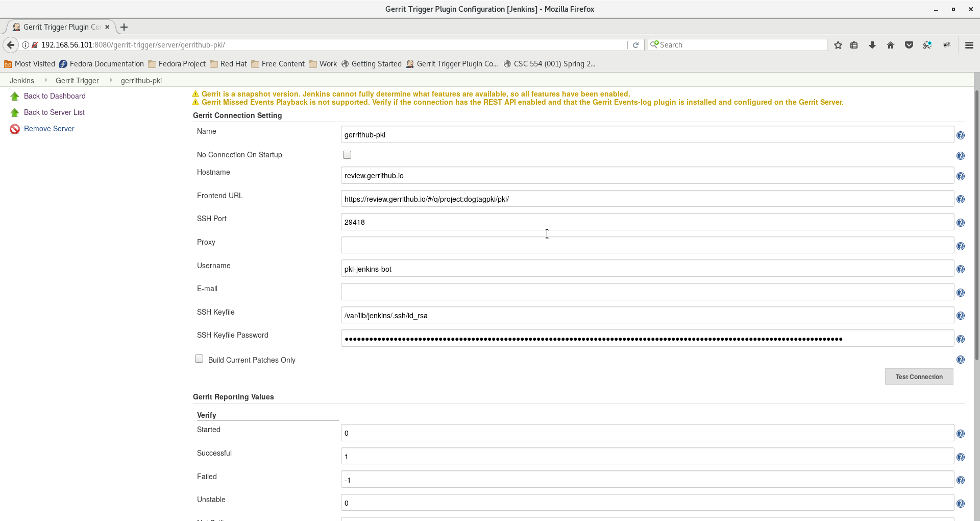Go to Firefox home page icon
The image size is (980, 521).
[891, 45]
